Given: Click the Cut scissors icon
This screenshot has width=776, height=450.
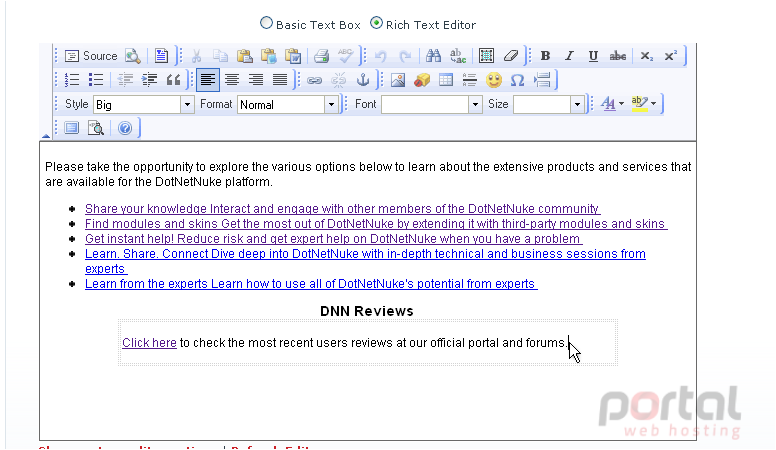Looking at the screenshot, I should click(196, 56).
